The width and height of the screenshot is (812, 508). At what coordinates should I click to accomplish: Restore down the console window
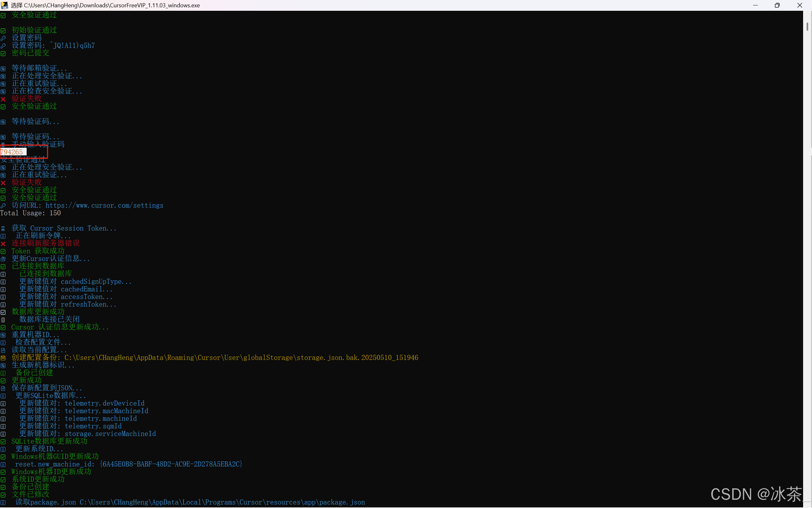777,5
